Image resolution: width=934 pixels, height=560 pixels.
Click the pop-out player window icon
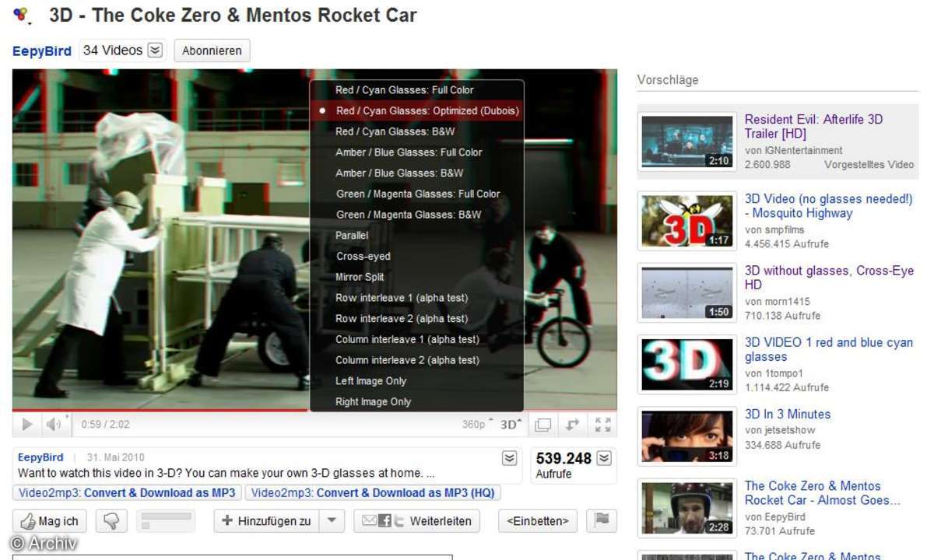pyautogui.click(x=542, y=425)
